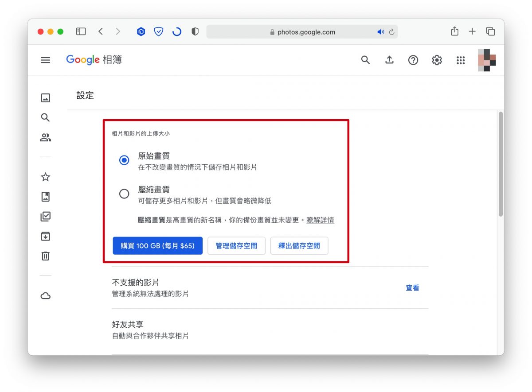Open Utilities checkmark icon in sidebar
Image resolution: width=532 pixels, height=392 pixels.
click(x=45, y=217)
